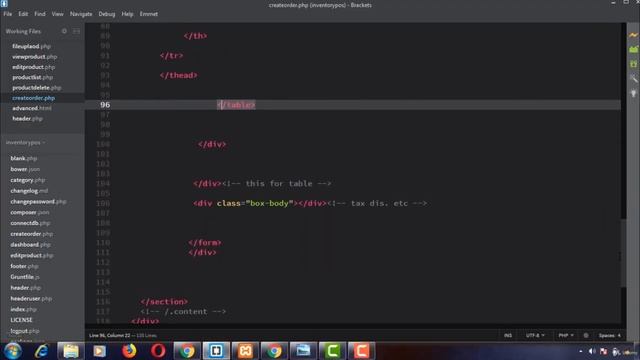The height and width of the screenshot is (360, 640).
Task: Switch to Opera in the taskbar
Action: pyautogui.click(x=158, y=351)
